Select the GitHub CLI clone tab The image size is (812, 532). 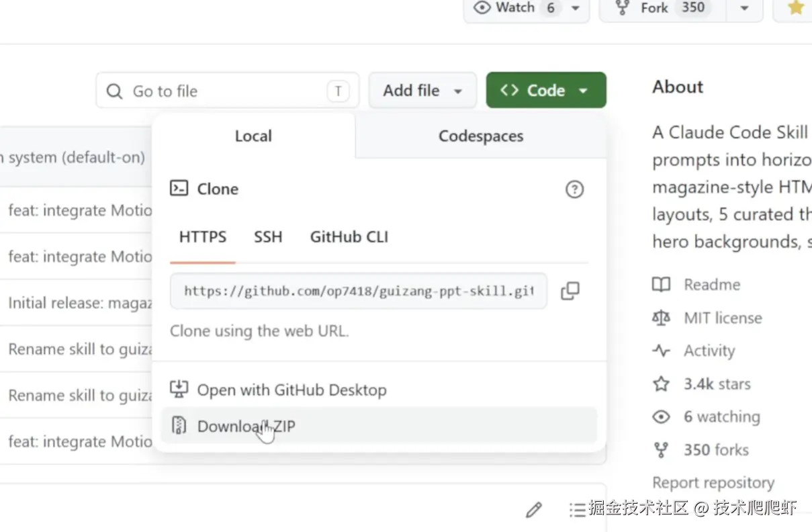[x=349, y=237]
